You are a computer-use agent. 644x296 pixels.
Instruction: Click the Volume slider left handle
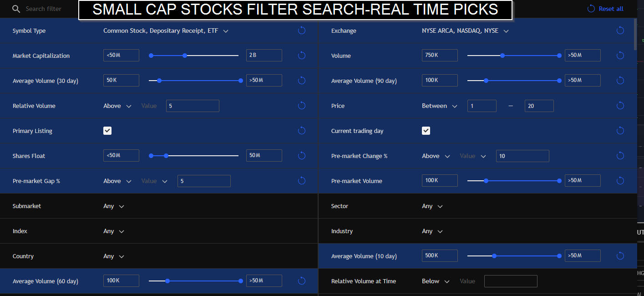coord(502,56)
